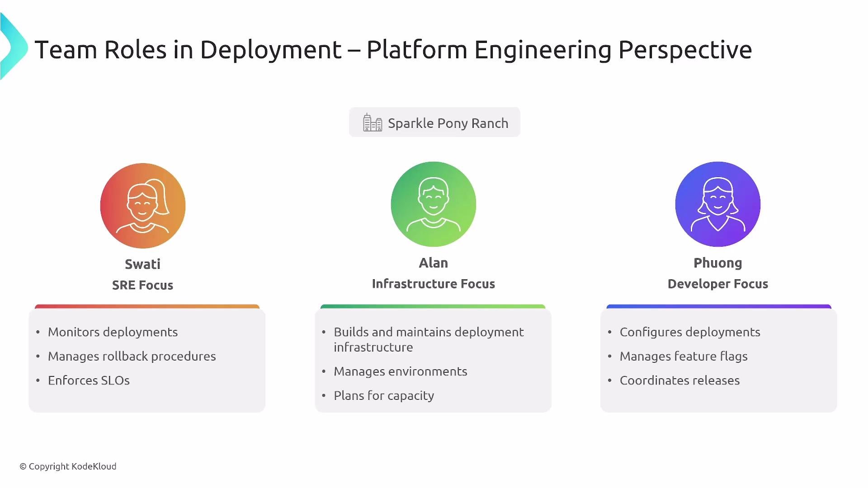Select the Plans for capacity bullet
The height and width of the screenshot is (488, 868).
point(384,396)
